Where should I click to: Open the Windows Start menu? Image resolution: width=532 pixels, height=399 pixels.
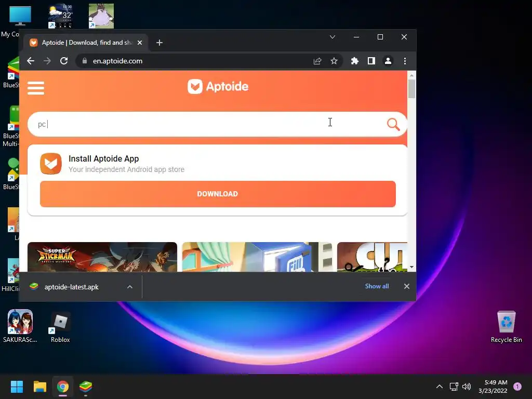pyautogui.click(x=17, y=387)
